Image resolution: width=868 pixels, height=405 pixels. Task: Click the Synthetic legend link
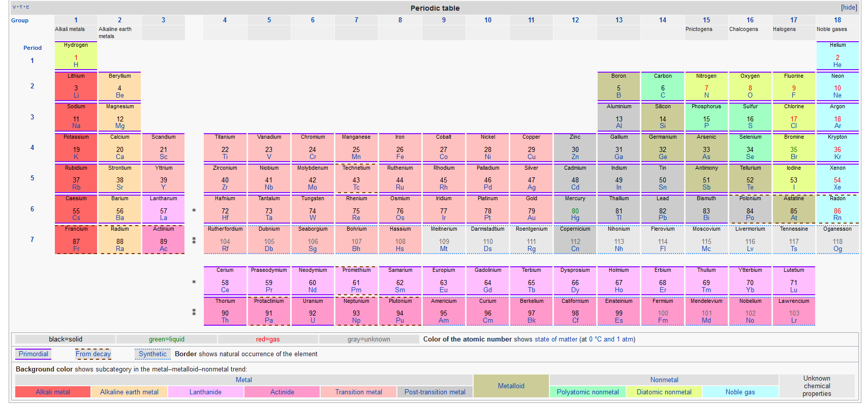pos(152,354)
